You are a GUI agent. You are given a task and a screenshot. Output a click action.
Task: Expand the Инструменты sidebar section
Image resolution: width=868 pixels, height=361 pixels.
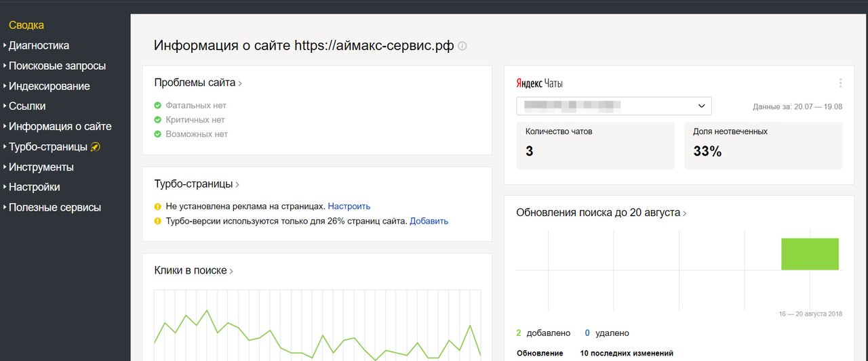pos(41,167)
